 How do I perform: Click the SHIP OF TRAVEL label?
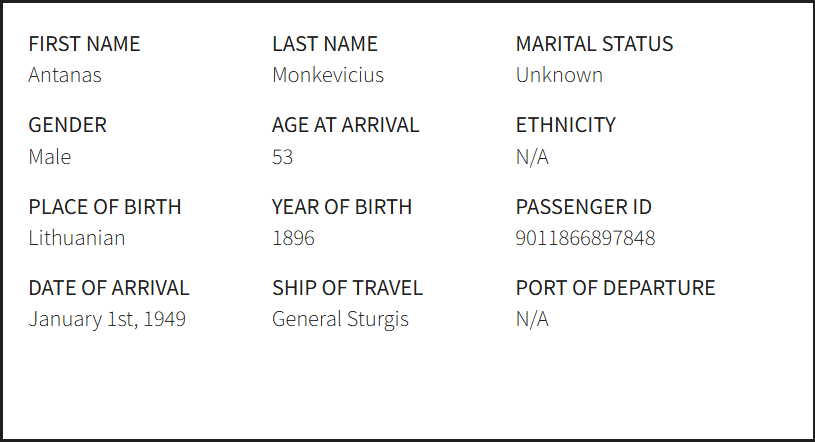click(347, 288)
